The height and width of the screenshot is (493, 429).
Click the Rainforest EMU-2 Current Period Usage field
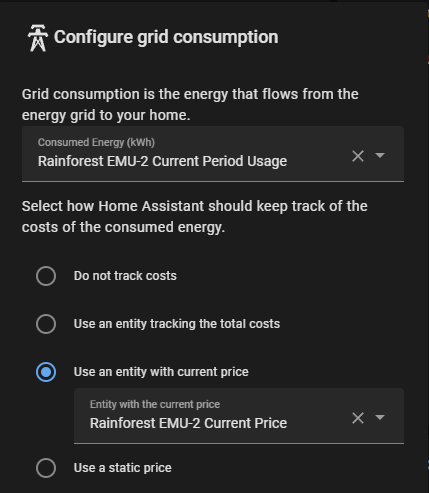[x=213, y=154]
